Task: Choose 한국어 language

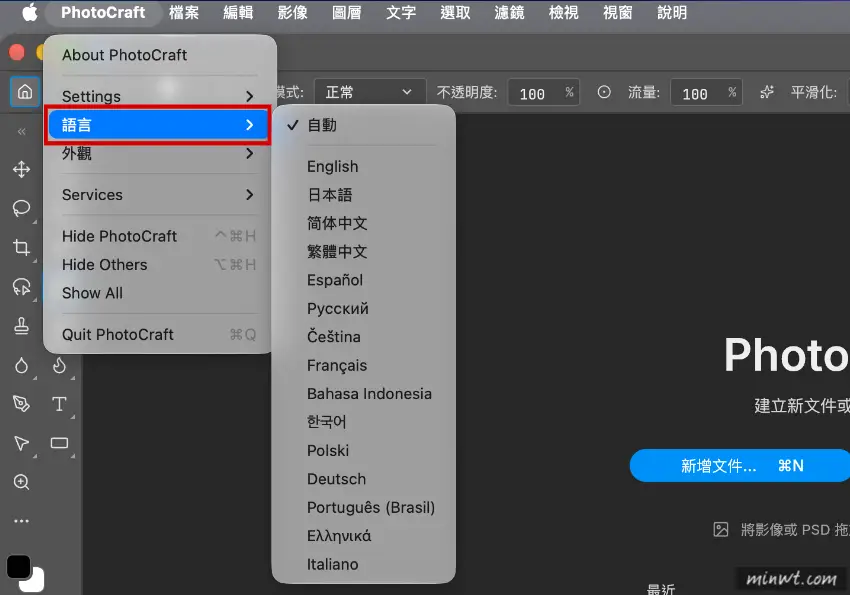Action: point(363,422)
